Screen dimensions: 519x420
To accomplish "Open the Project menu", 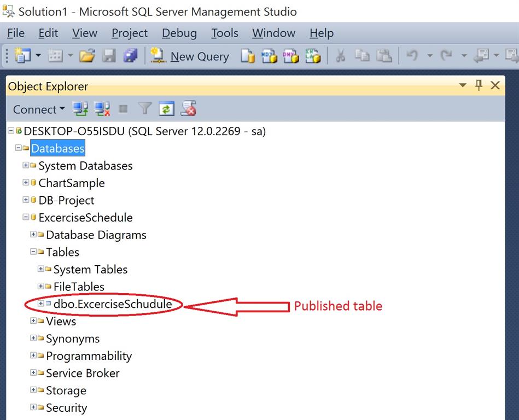I will coord(130,33).
